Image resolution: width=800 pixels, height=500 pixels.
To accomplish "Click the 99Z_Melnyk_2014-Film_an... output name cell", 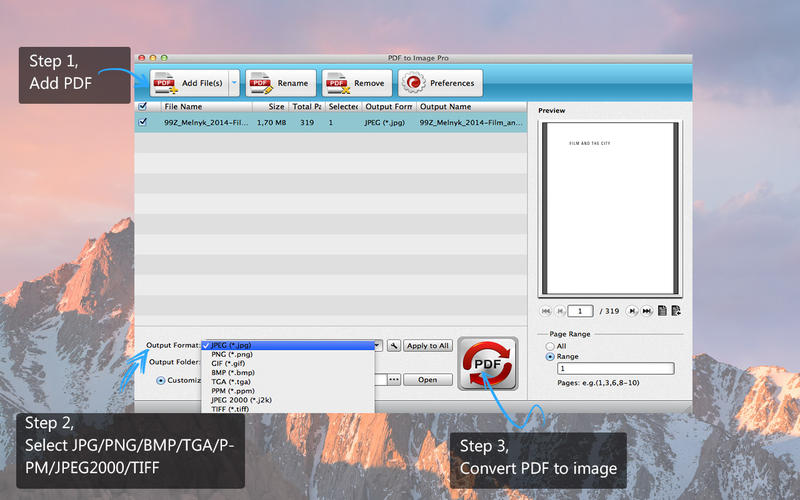I will click(471, 122).
